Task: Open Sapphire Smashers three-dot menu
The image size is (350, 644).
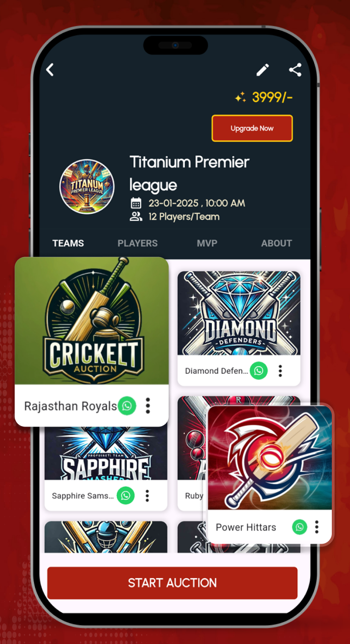Action: [x=147, y=496]
